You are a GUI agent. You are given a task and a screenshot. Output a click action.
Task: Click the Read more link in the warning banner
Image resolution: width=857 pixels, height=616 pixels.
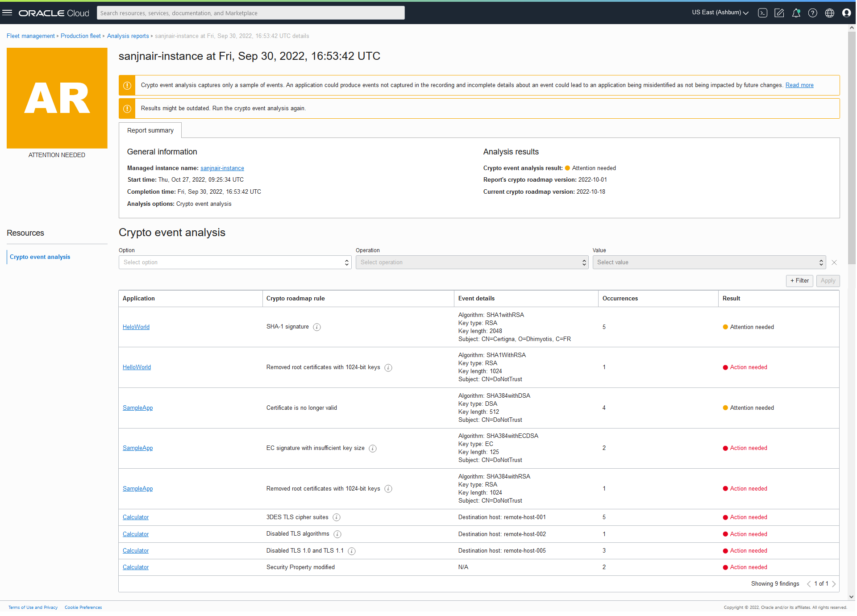coord(799,85)
